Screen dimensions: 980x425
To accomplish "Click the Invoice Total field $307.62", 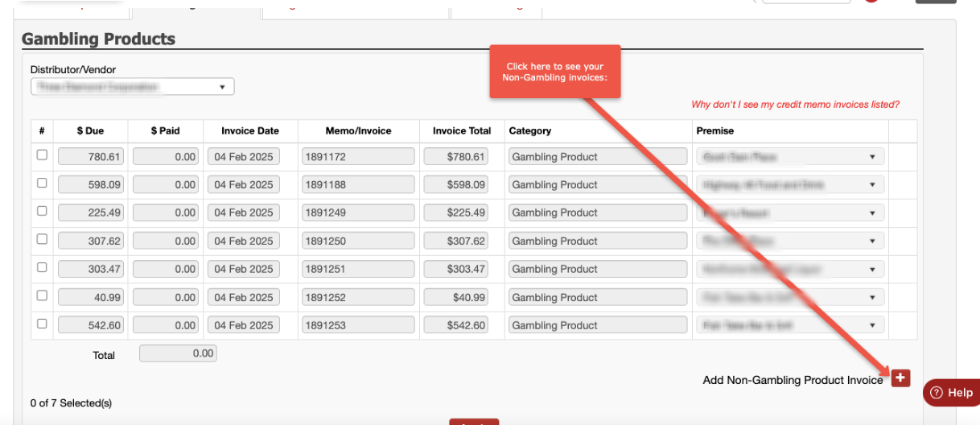I will coord(456,241).
